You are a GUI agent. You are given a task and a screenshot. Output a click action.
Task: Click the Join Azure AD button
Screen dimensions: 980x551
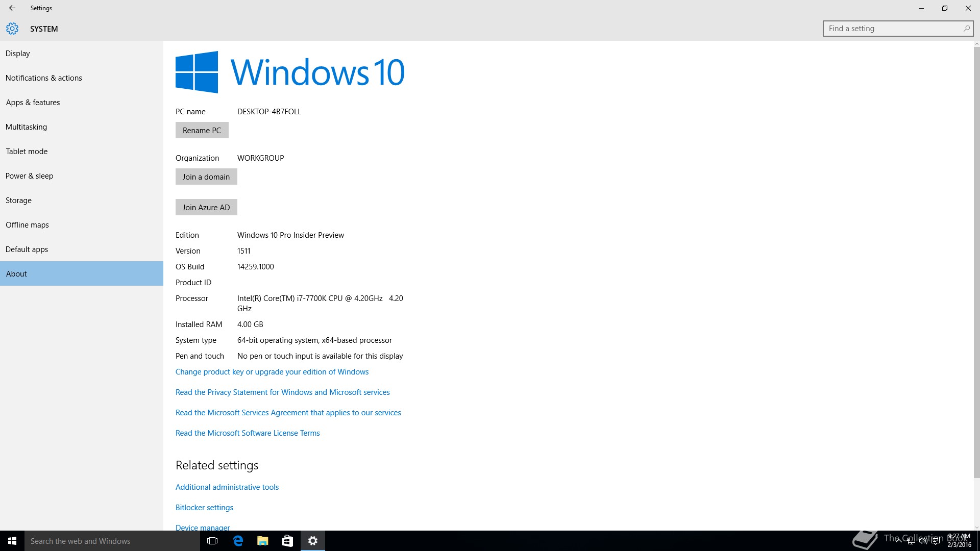coord(206,207)
